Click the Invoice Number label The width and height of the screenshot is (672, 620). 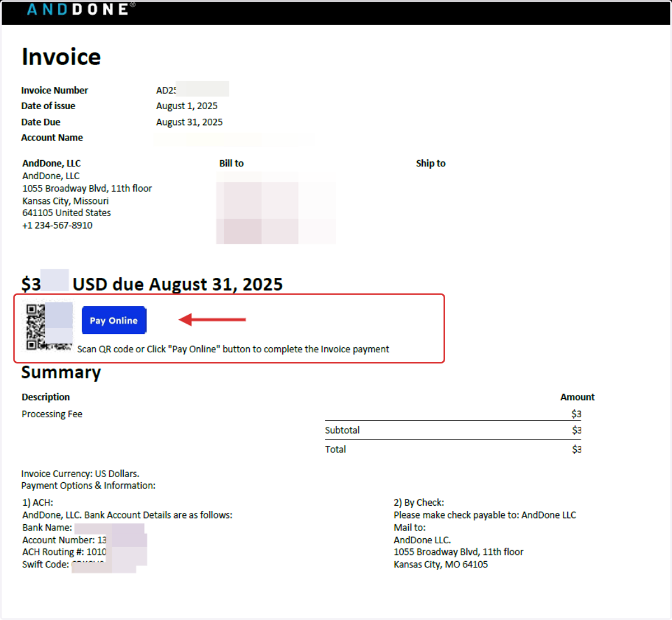point(54,90)
